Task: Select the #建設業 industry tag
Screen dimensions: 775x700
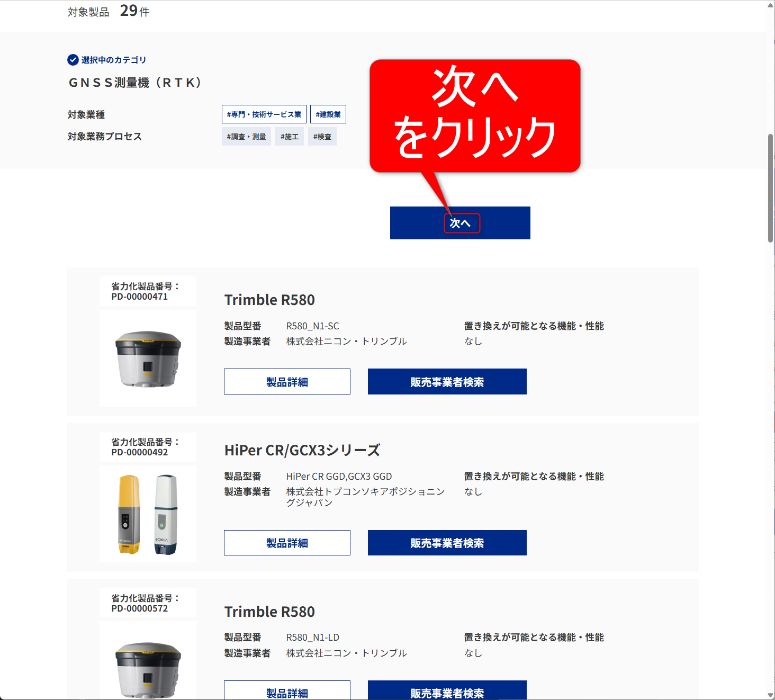Action: (328, 114)
